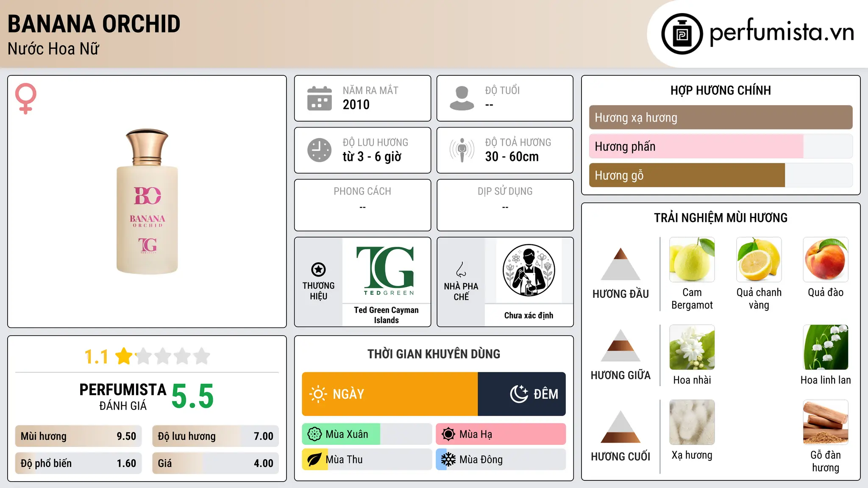Click the Độ phổ biến 1.60 score bar

78,463
